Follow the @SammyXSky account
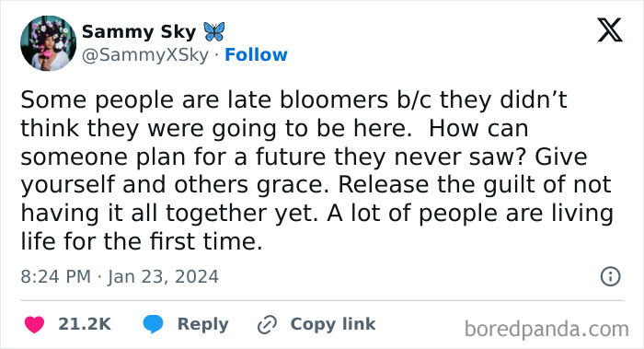Screen dimensions: 644x349 pos(256,54)
